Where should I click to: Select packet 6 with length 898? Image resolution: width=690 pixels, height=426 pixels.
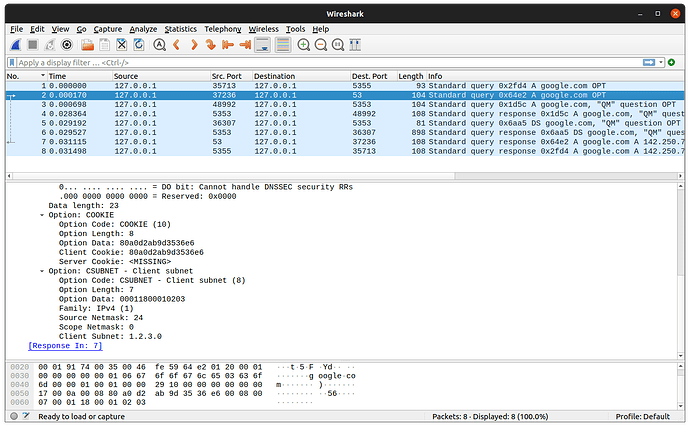[x=345, y=132]
